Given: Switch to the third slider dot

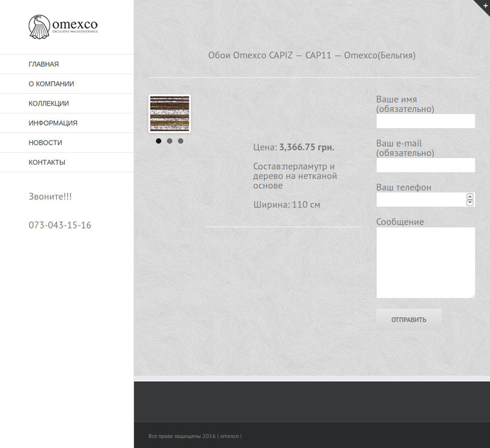Looking at the screenshot, I should click(180, 141).
